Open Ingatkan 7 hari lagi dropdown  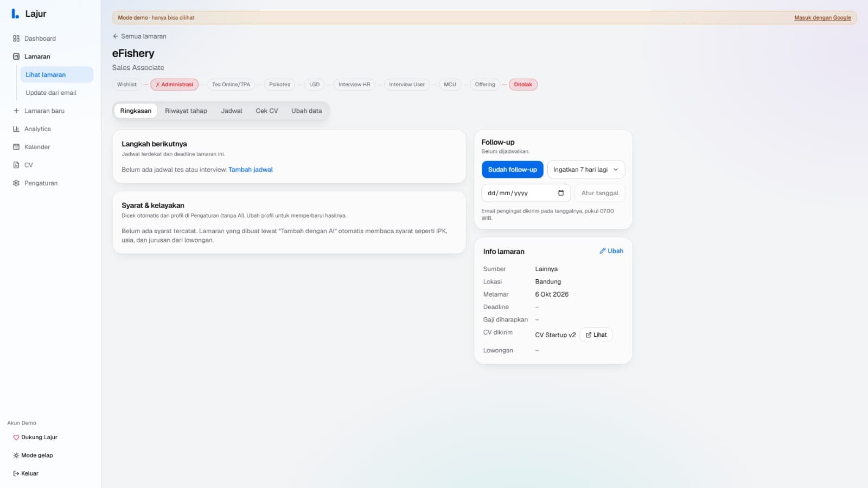point(586,170)
